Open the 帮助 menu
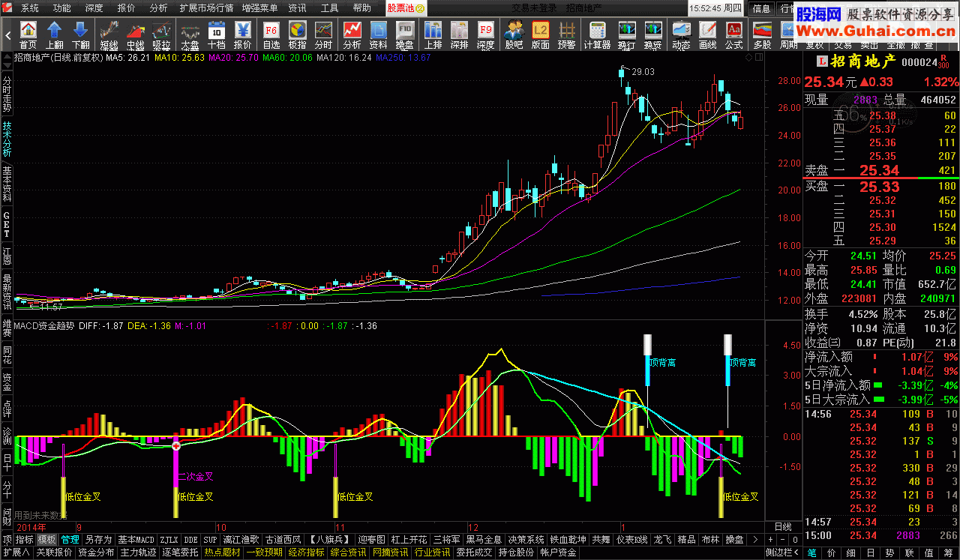The height and width of the screenshot is (560, 960). coord(361,8)
